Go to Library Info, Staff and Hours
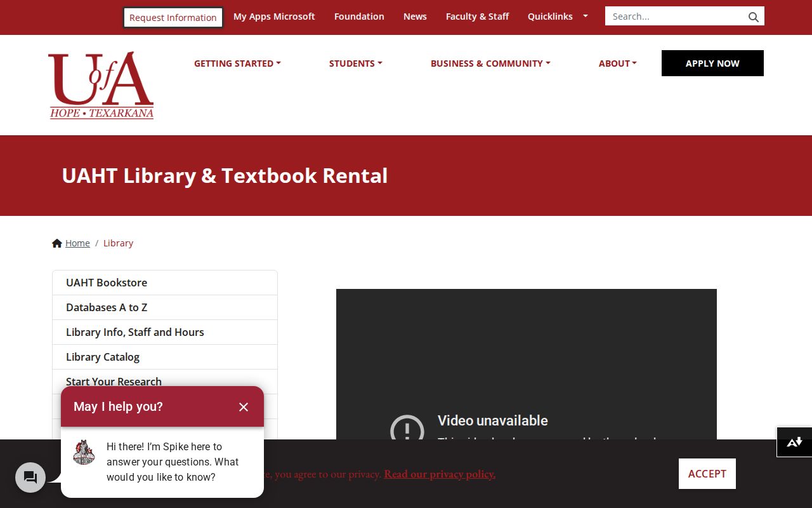Screen dimensions: 812x508 pyautogui.click(x=165, y=332)
